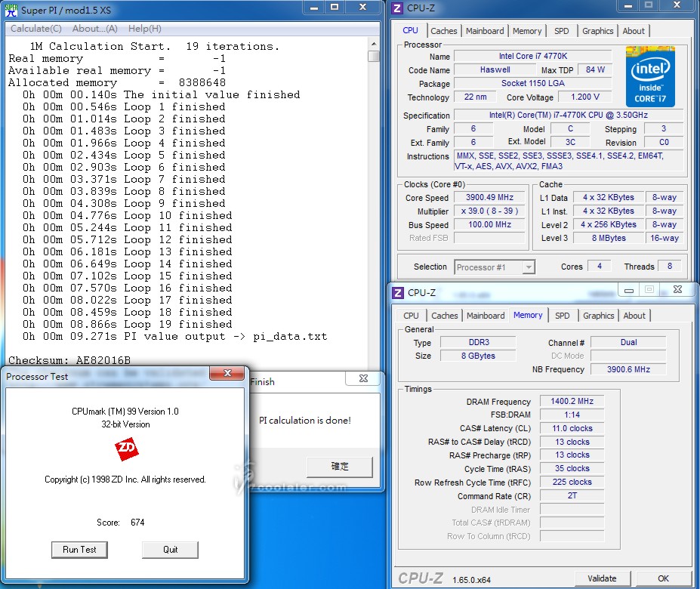Click the Package value Socket 1150 LGA
Image resolution: width=700 pixels, height=589 pixels.
point(532,84)
